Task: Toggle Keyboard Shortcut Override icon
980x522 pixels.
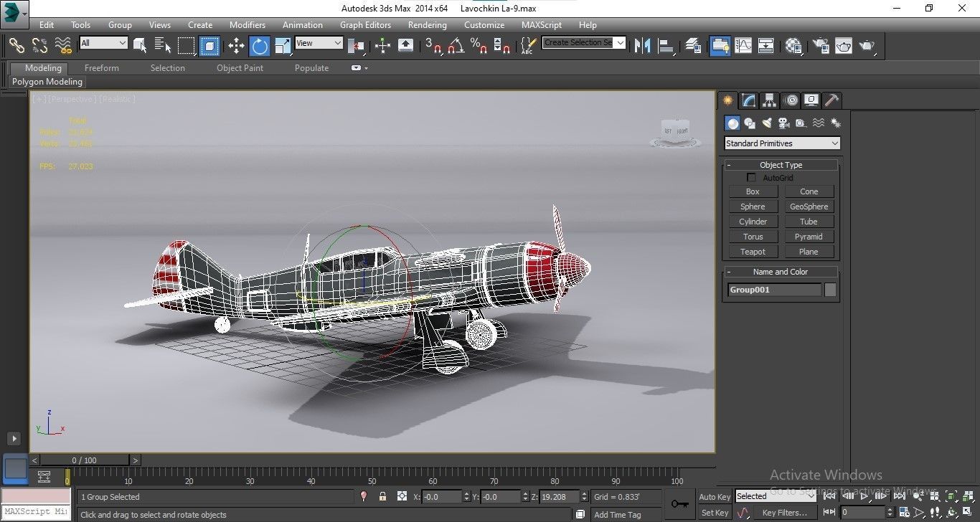Action: [x=405, y=46]
